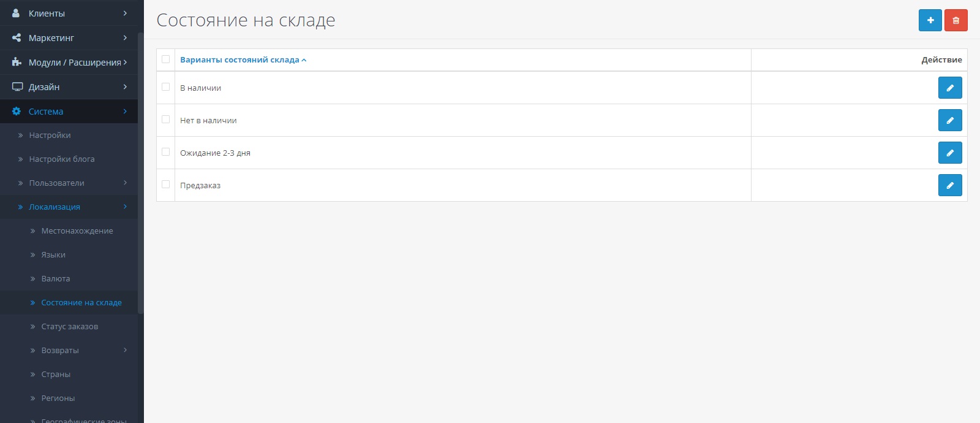980x423 pixels.
Task: Click the sidebar vertical scrollbar
Action: (140, 172)
